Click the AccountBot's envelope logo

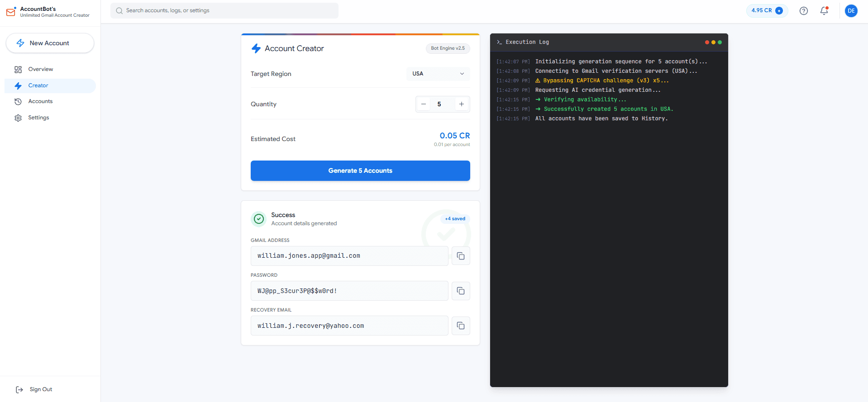pos(11,12)
